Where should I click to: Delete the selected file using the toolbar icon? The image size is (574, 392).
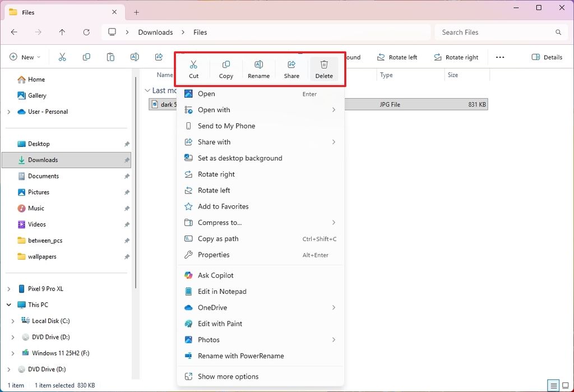[x=324, y=68]
